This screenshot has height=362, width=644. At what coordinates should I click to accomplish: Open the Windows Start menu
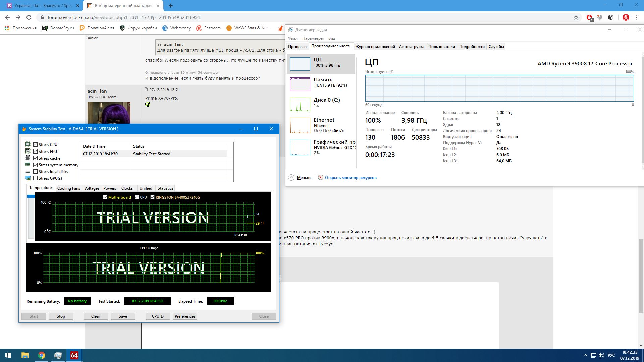tap(8, 355)
